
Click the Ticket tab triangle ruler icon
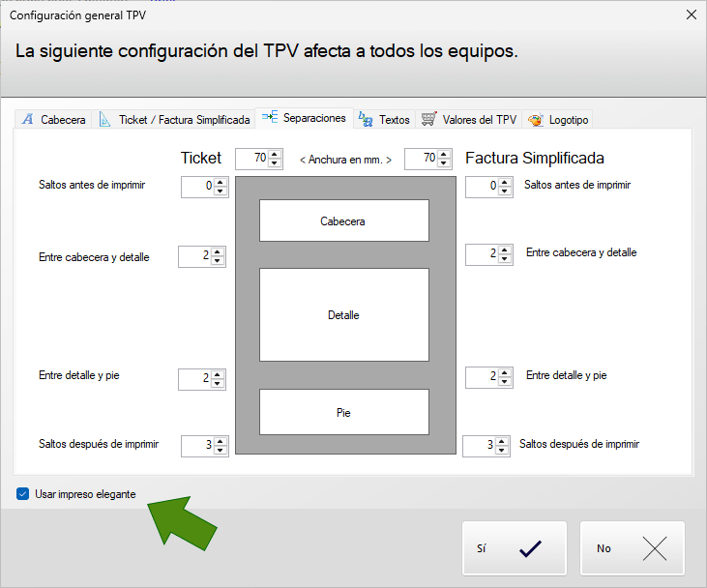click(104, 120)
